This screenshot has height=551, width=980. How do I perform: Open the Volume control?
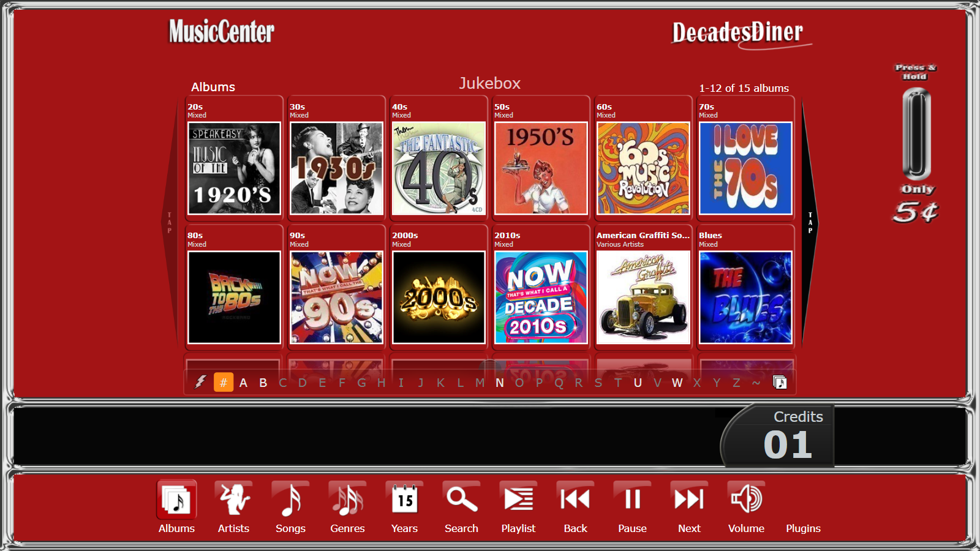[x=746, y=500]
